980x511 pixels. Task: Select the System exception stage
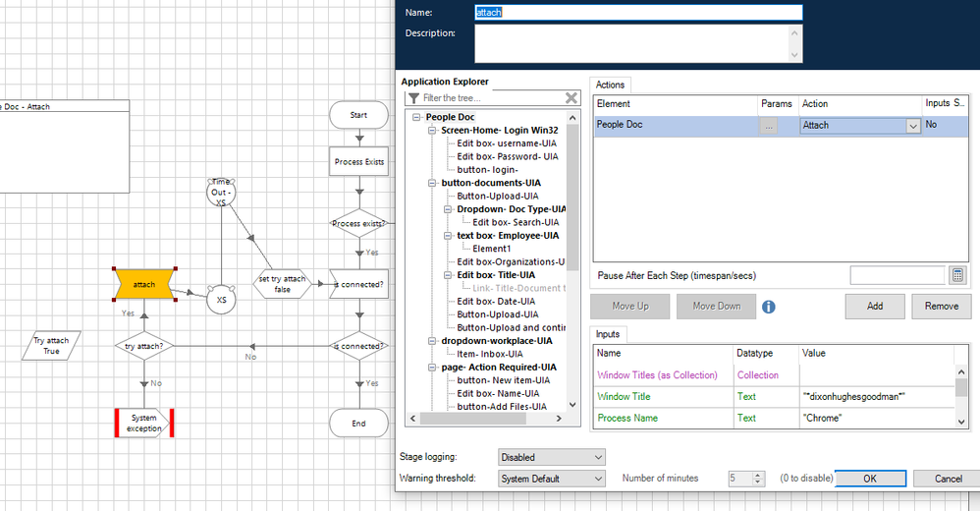[143, 424]
